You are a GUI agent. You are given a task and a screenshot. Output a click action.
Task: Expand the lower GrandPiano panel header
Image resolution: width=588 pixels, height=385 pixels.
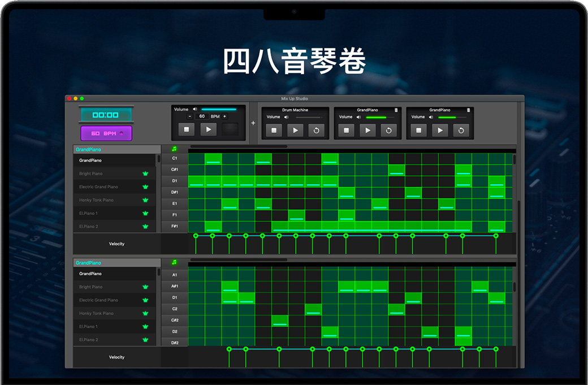pyautogui.click(x=116, y=263)
